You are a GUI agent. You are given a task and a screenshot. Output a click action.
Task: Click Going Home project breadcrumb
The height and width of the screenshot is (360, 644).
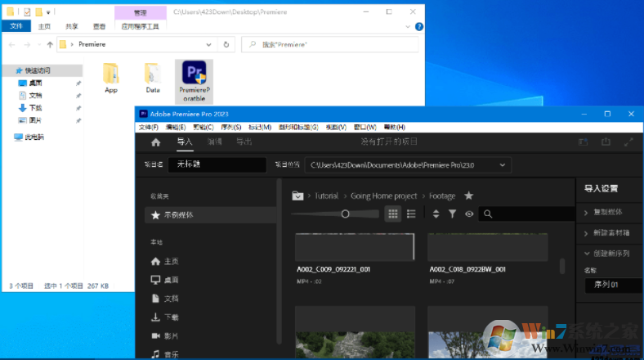(383, 196)
